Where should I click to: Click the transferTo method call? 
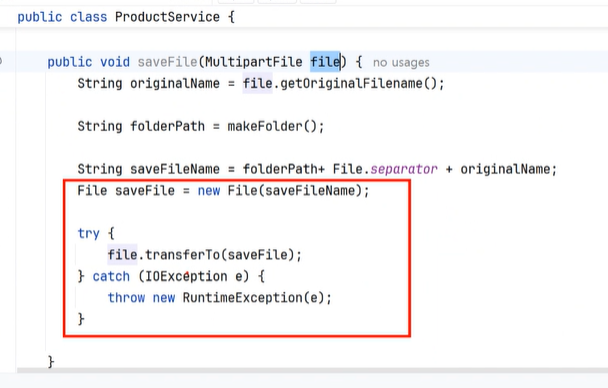point(182,255)
